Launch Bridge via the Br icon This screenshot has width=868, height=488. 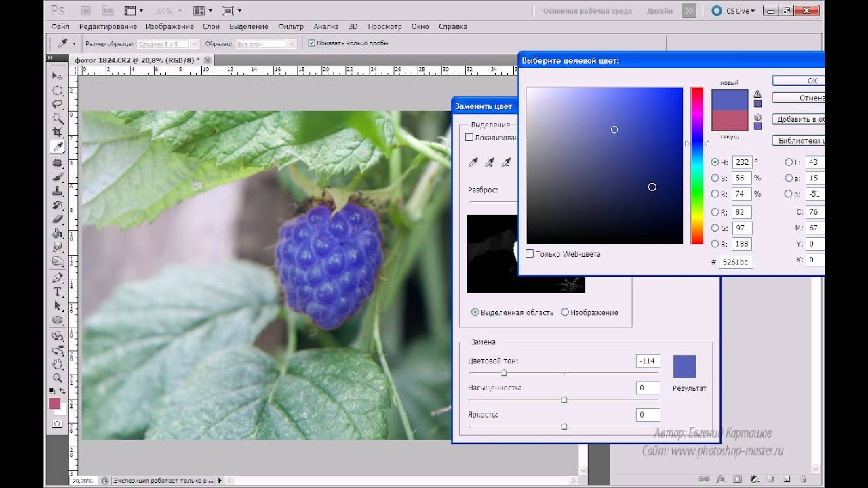point(86,11)
